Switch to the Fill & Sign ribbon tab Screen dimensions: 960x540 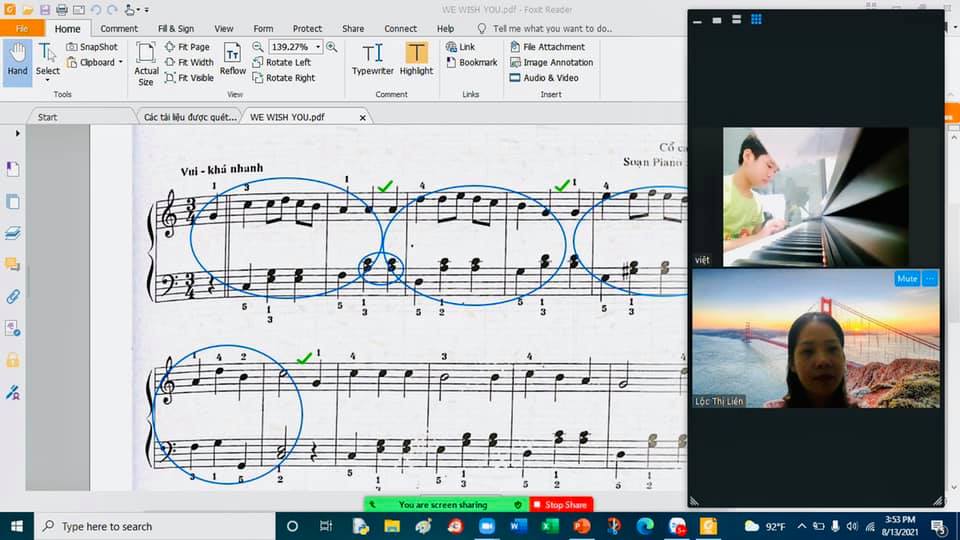click(x=176, y=28)
